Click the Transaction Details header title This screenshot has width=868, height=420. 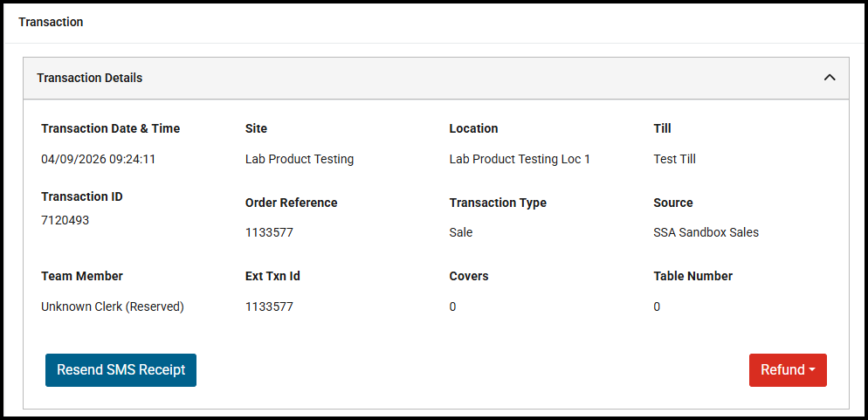click(x=89, y=78)
